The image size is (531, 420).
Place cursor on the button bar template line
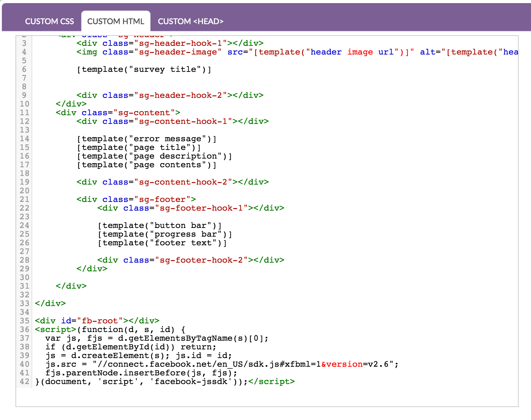(160, 225)
